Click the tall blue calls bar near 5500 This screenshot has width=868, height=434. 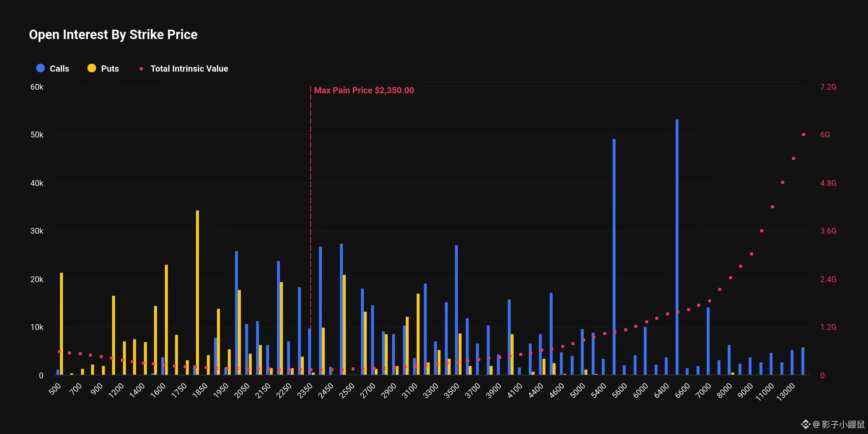pyautogui.click(x=614, y=257)
